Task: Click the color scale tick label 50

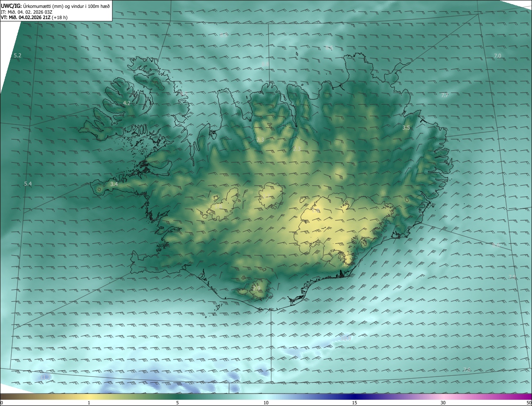Action: tap(529, 403)
